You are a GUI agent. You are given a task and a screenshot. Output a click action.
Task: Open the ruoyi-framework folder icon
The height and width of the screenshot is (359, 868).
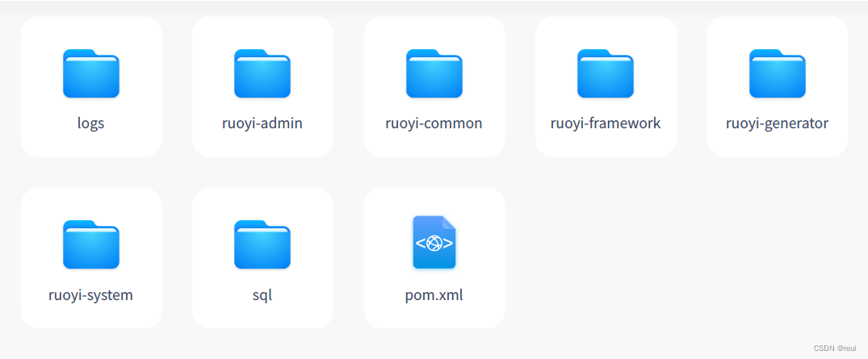click(606, 73)
